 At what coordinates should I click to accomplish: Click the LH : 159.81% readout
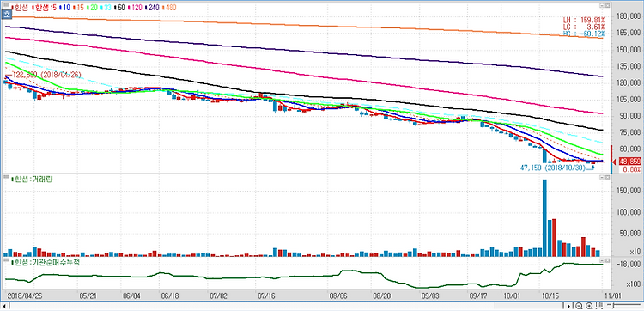point(584,20)
